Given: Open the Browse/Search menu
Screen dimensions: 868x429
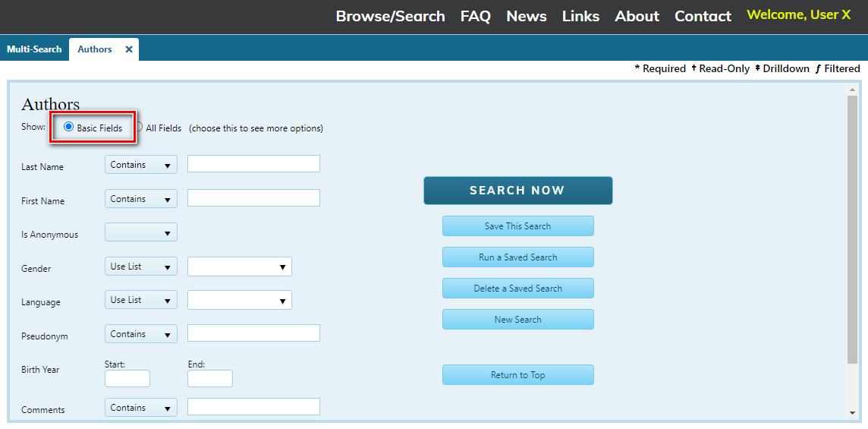Looking at the screenshot, I should pos(390,16).
